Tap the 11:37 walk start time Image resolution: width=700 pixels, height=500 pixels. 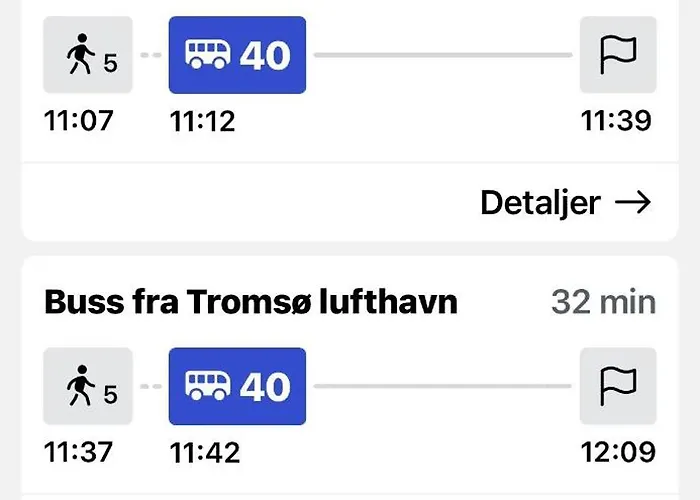80,452
